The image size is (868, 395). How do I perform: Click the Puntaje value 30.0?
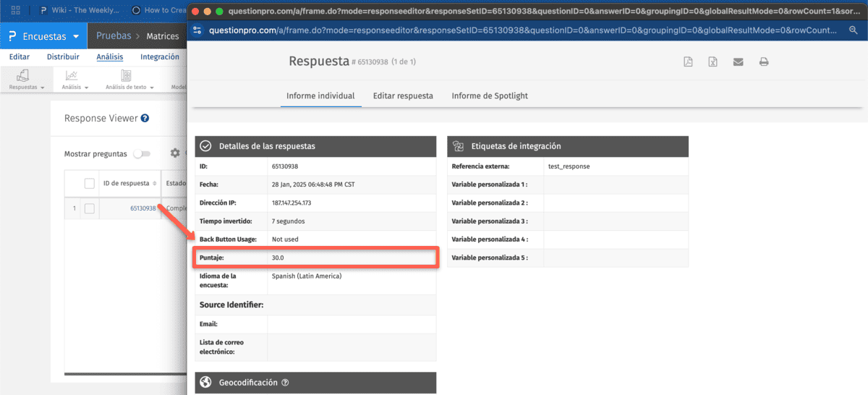278,258
